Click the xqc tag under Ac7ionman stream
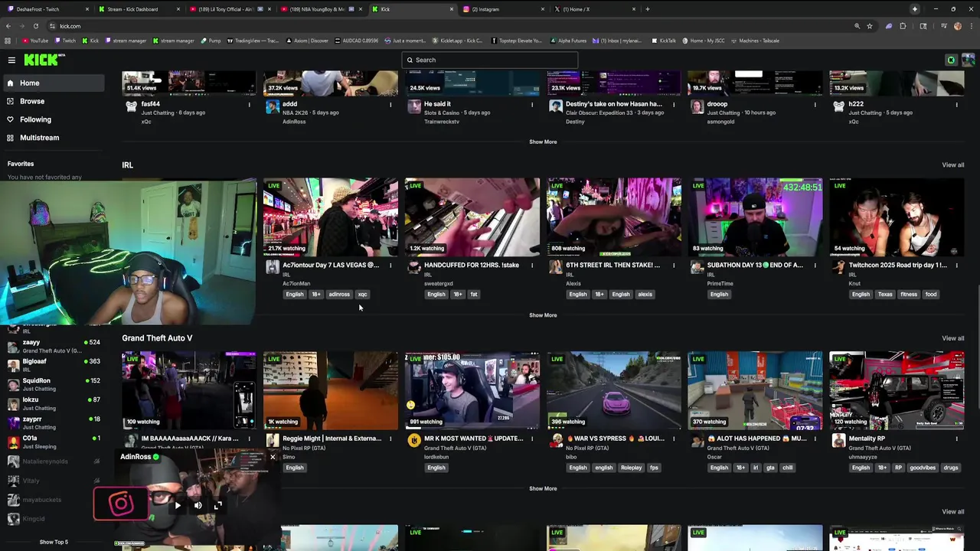The height and width of the screenshot is (551, 980). coord(362,294)
